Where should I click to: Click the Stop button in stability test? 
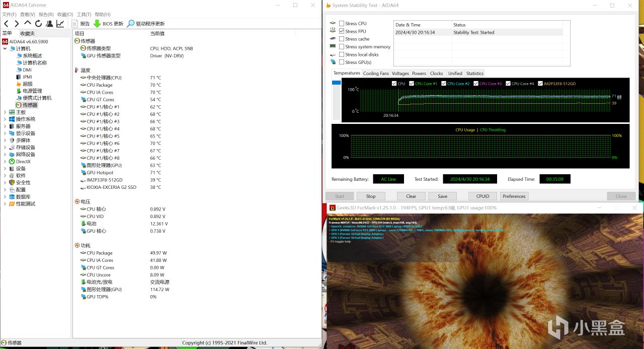tap(371, 196)
